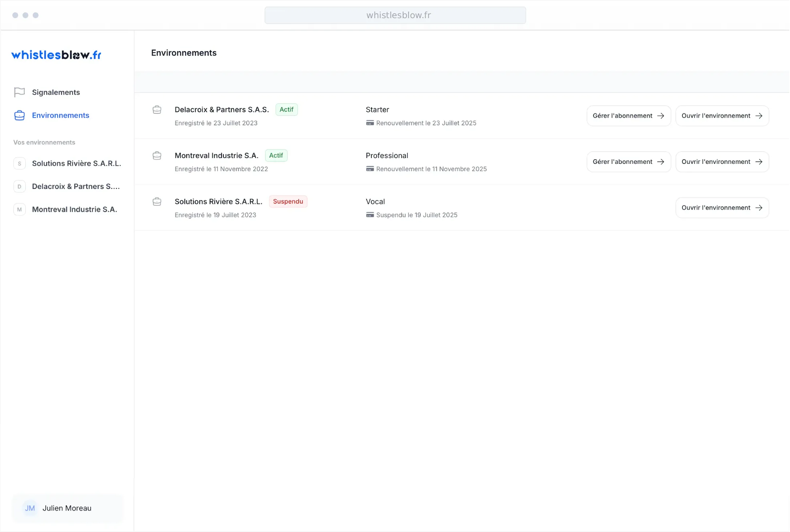Click the flag icon beside Signalements
790x532 pixels.
19,92
